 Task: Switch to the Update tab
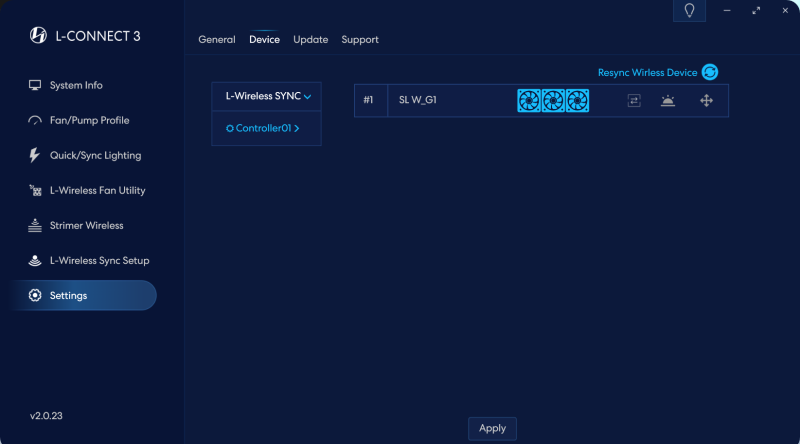[x=310, y=39]
